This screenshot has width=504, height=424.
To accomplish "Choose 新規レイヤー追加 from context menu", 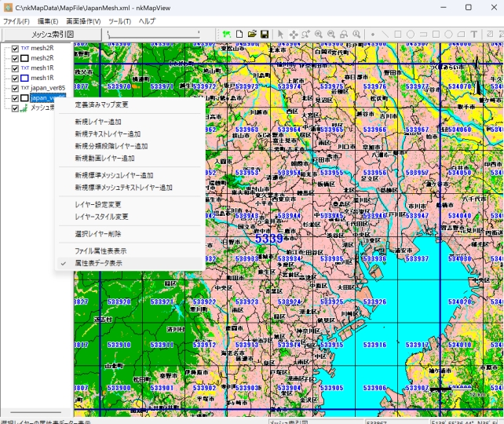I will click(98, 122).
